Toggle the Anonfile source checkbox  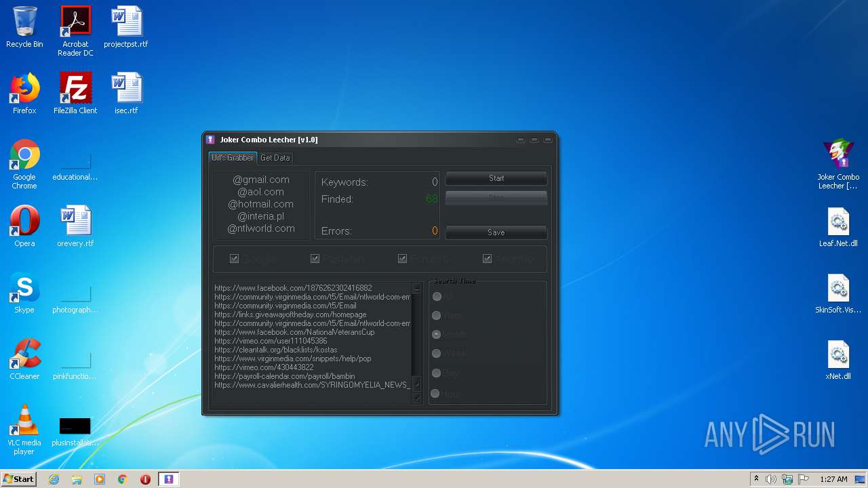(x=487, y=259)
